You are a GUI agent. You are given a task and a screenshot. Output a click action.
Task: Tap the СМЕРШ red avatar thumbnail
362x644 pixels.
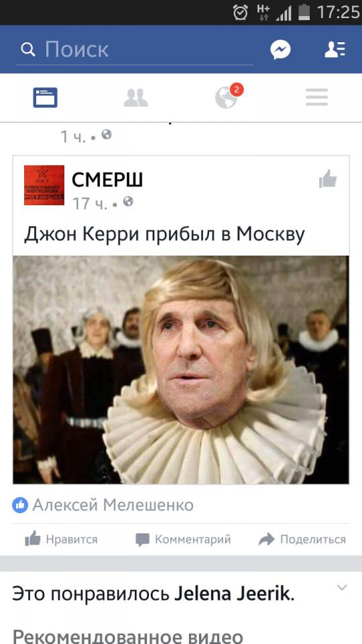[44, 185]
